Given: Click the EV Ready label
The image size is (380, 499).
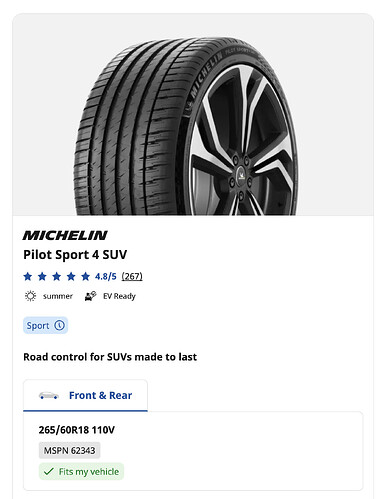Looking at the screenshot, I should [119, 296].
